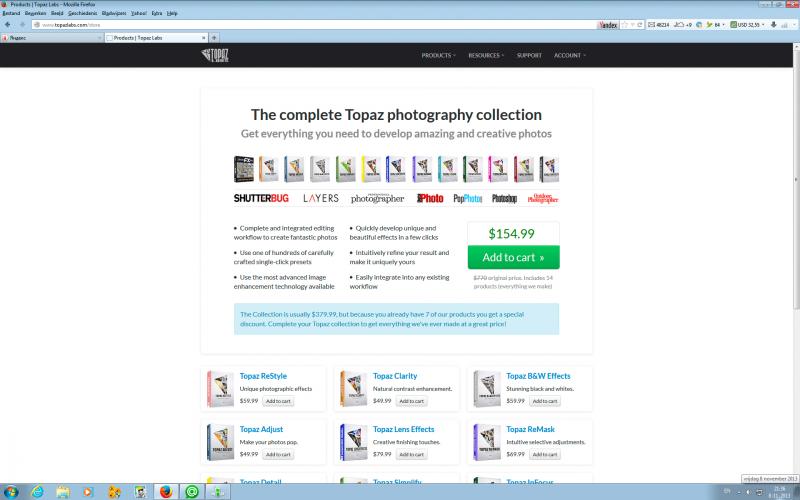Click the Windows Start button
The image size is (800, 500).
point(11,492)
